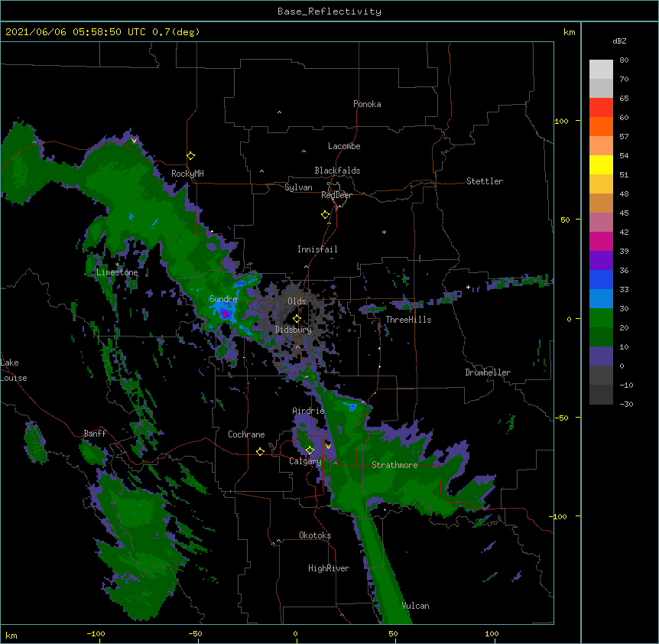The width and height of the screenshot is (659, 644).
Task: Click the Drumheller label
Action: 488,372
